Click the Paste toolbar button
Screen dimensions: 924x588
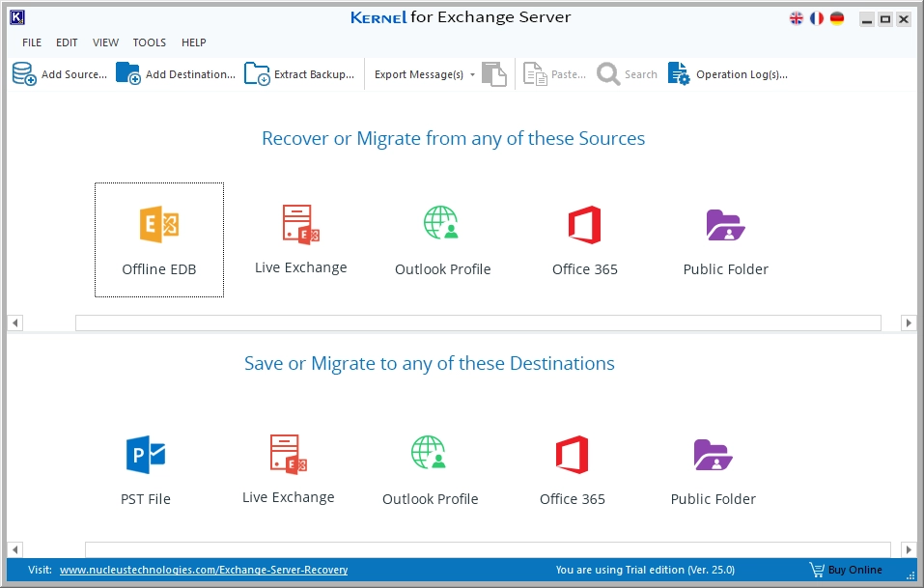(554, 74)
